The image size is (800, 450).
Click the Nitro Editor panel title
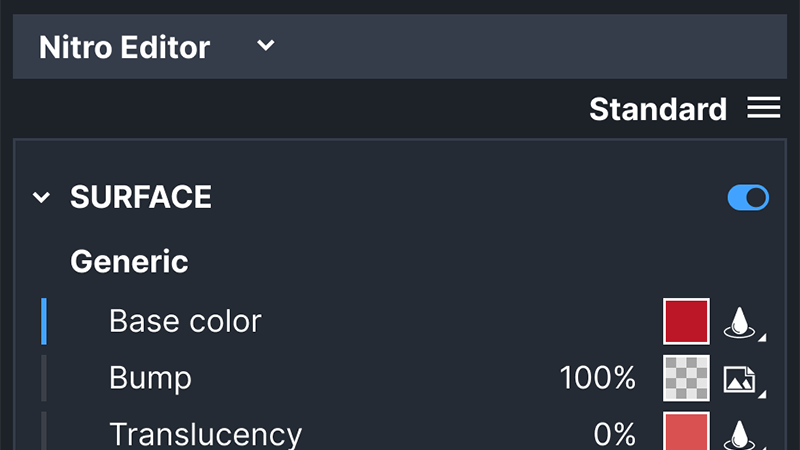coord(124,47)
